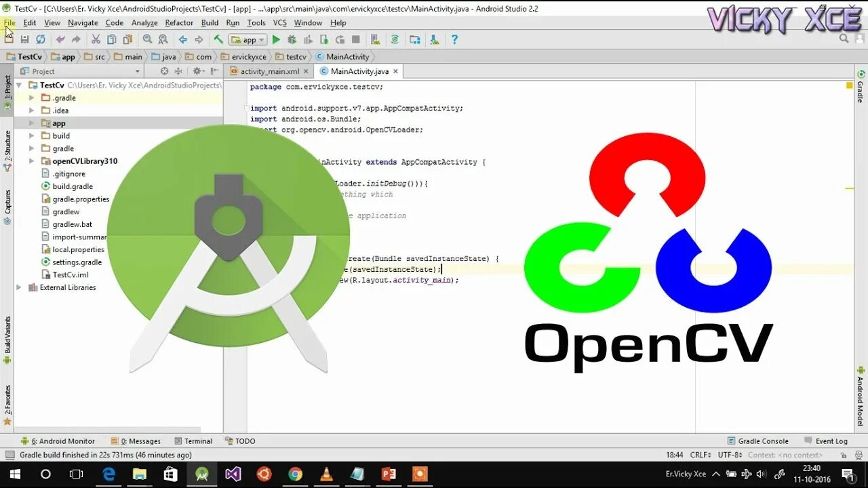Run the app with the green play icon
Screen dimensions: 868x488
(276, 40)
